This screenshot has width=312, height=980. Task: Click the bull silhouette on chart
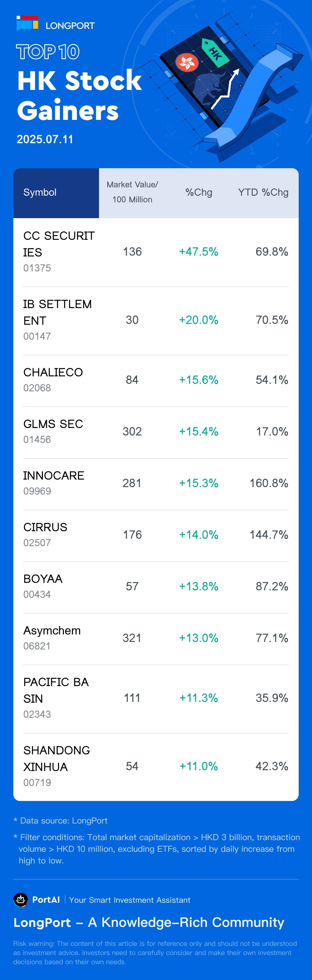[207, 87]
